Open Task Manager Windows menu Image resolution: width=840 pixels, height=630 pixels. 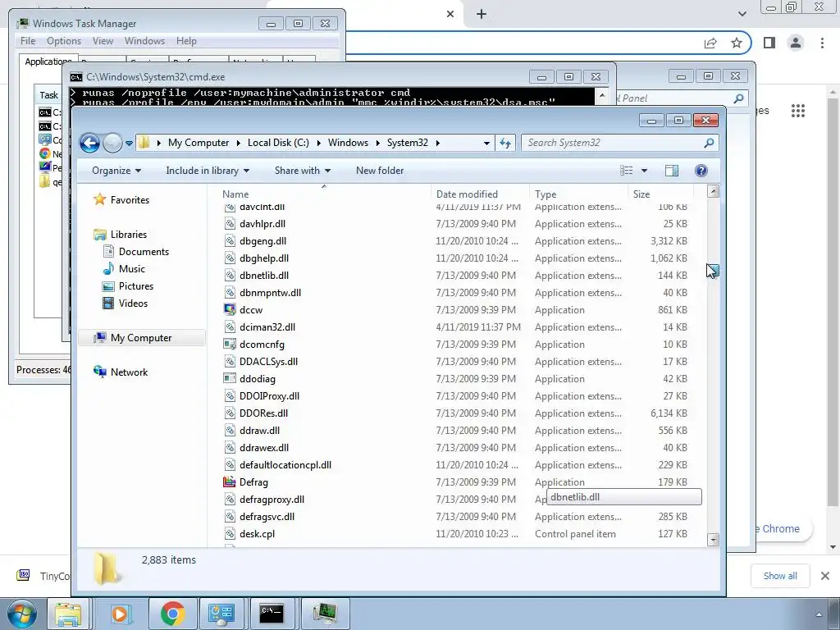[144, 41]
